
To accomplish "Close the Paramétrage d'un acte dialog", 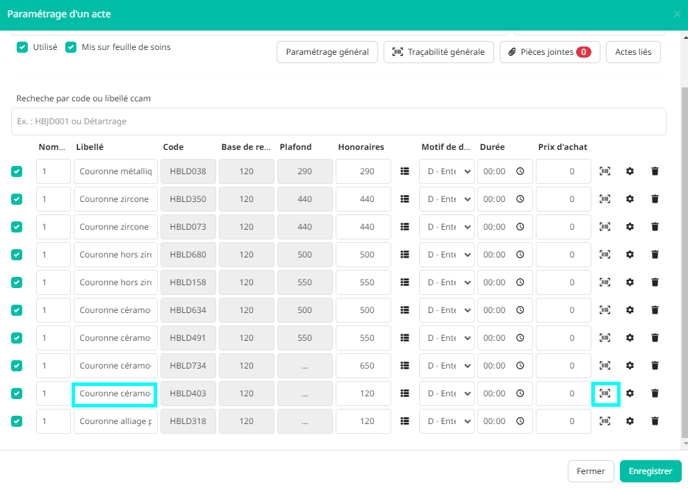I will tap(677, 14).
